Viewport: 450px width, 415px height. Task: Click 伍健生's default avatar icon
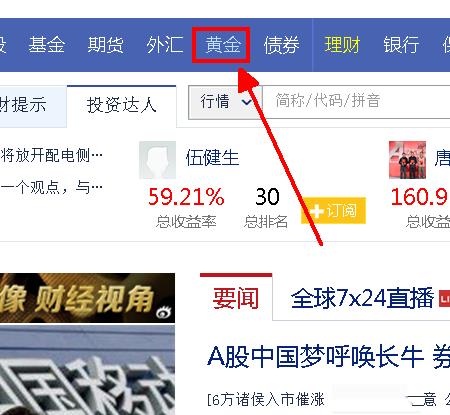(157, 160)
